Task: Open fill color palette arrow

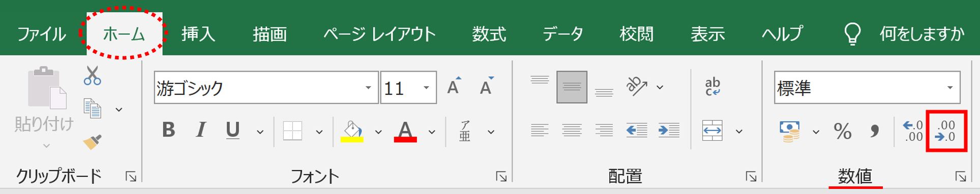Action: [x=378, y=132]
